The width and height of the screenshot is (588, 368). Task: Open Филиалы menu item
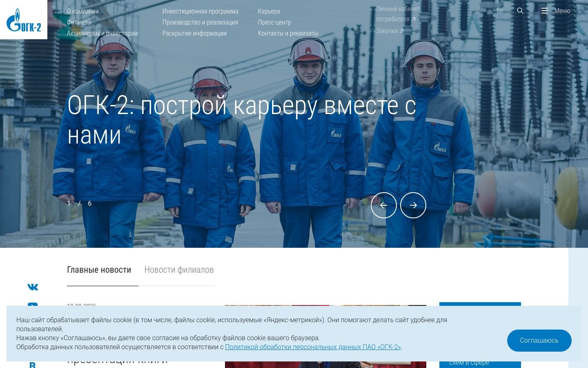pos(79,22)
